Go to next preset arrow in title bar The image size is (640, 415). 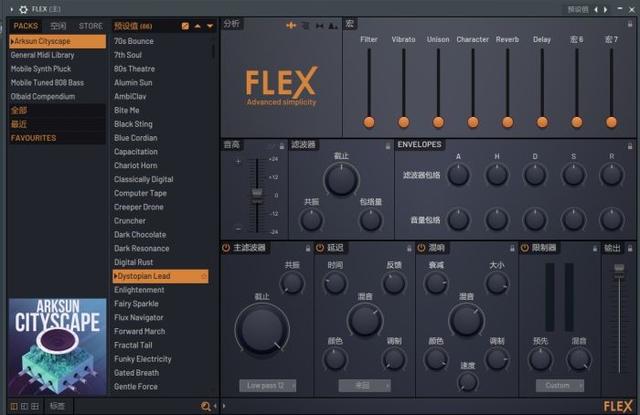click(x=606, y=9)
